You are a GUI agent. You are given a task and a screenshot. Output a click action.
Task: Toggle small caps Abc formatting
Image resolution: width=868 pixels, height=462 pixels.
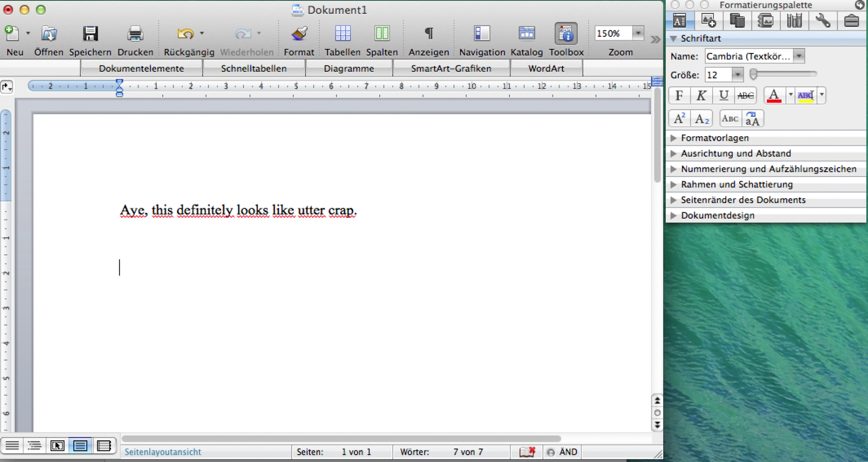(730, 118)
